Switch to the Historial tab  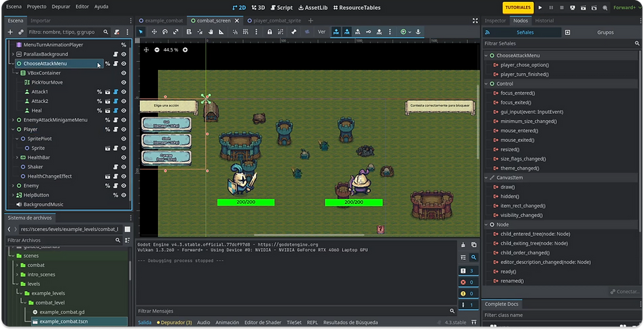(x=544, y=21)
